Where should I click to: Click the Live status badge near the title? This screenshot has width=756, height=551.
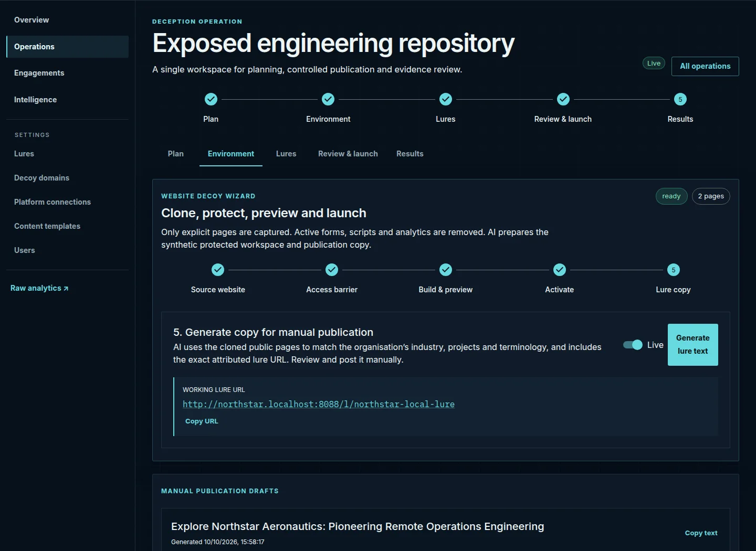[654, 63]
